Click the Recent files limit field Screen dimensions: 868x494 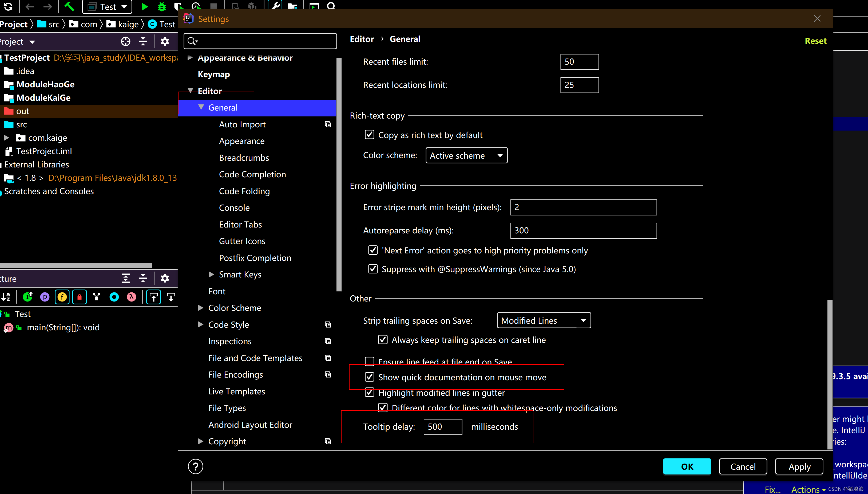pyautogui.click(x=580, y=62)
